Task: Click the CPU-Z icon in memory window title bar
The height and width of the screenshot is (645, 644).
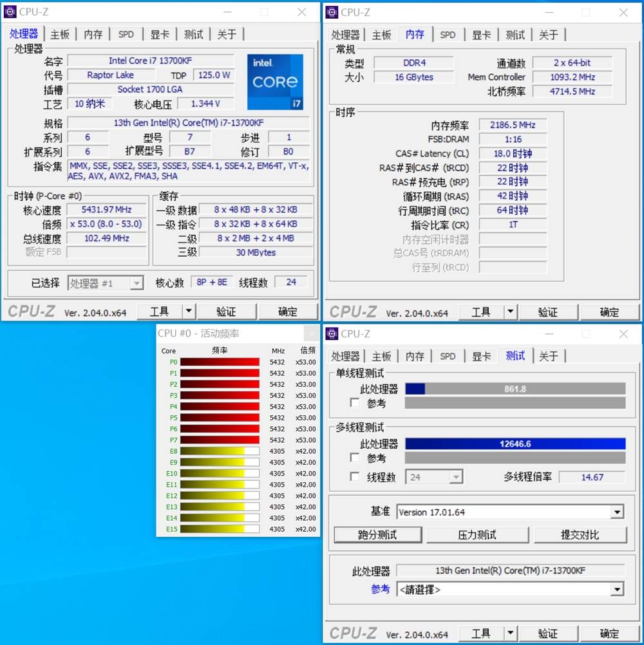Action: pos(332,12)
